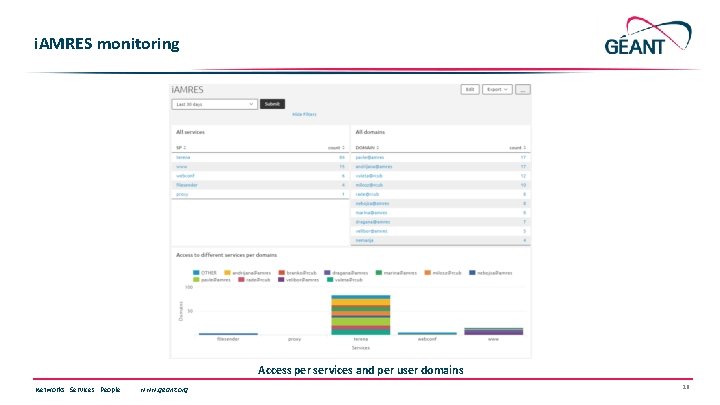Sort All domains table by DOMAIN column
Viewport: 720px width, 405px height.
(367, 148)
